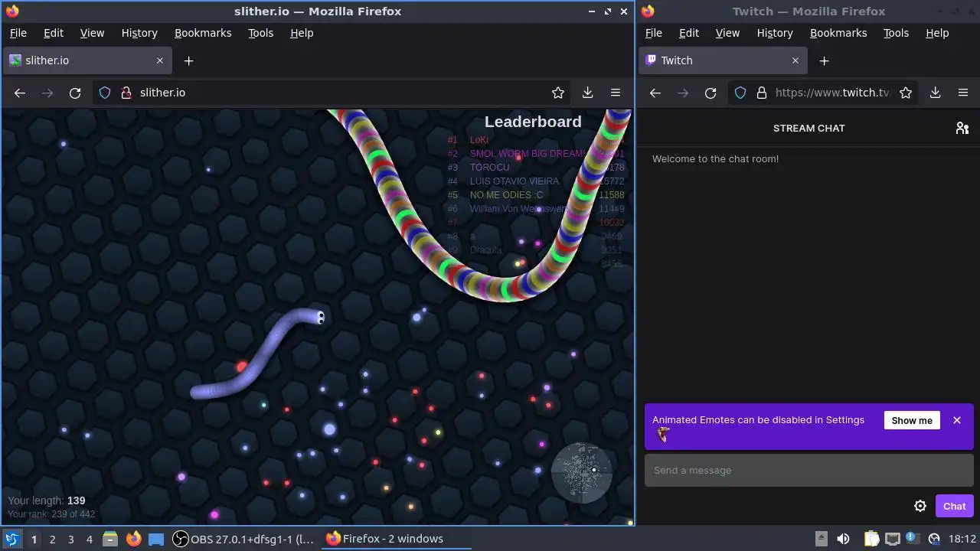Click leaderboard entry LoKi
The width and height of the screenshot is (980, 551).
479,140
